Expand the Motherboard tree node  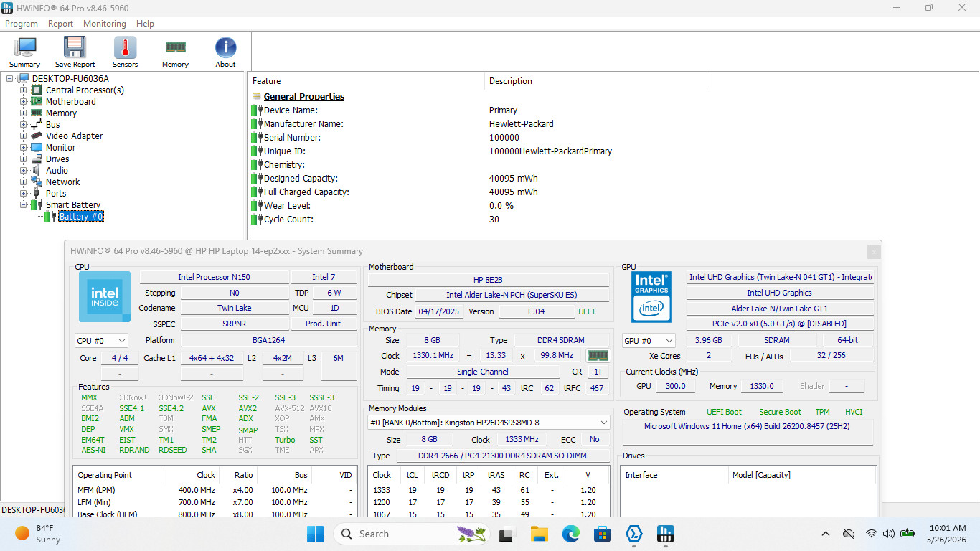tap(24, 101)
